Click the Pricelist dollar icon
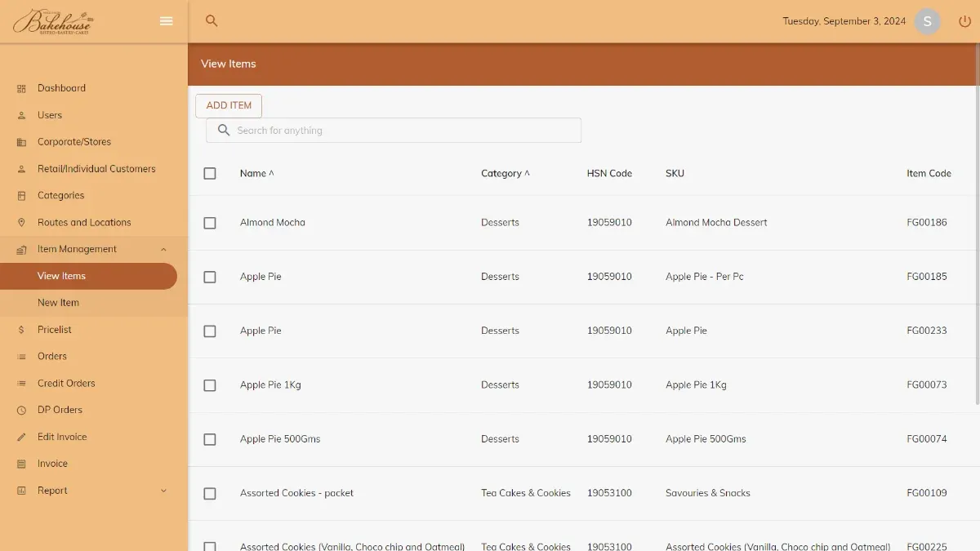 pyautogui.click(x=21, y=330)
